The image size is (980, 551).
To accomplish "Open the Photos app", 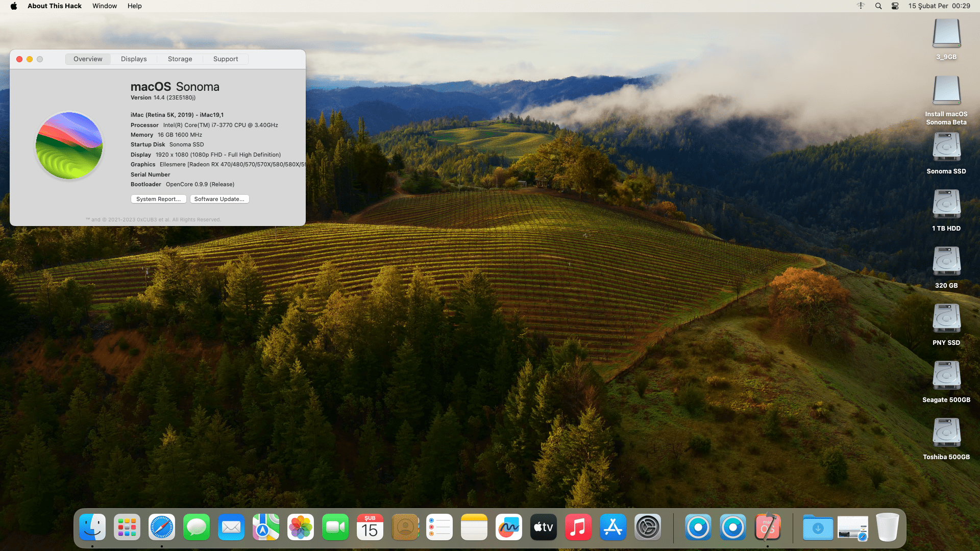I will pyautogui.click(x=301, y=527).
